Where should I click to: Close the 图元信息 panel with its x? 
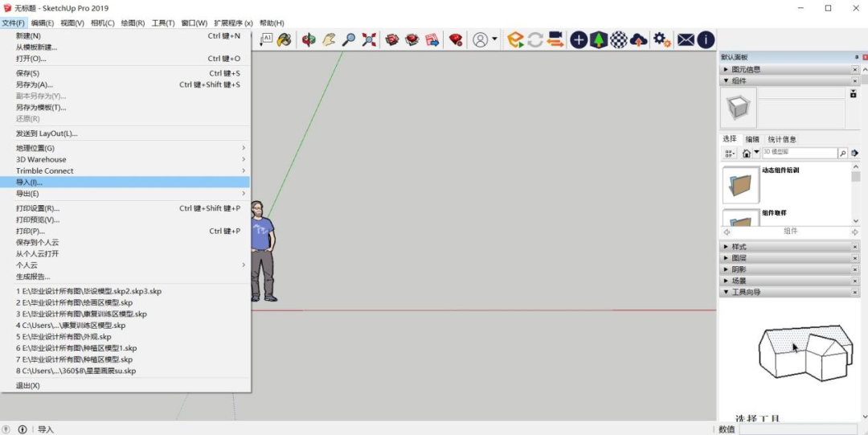[x=854, y=70]
